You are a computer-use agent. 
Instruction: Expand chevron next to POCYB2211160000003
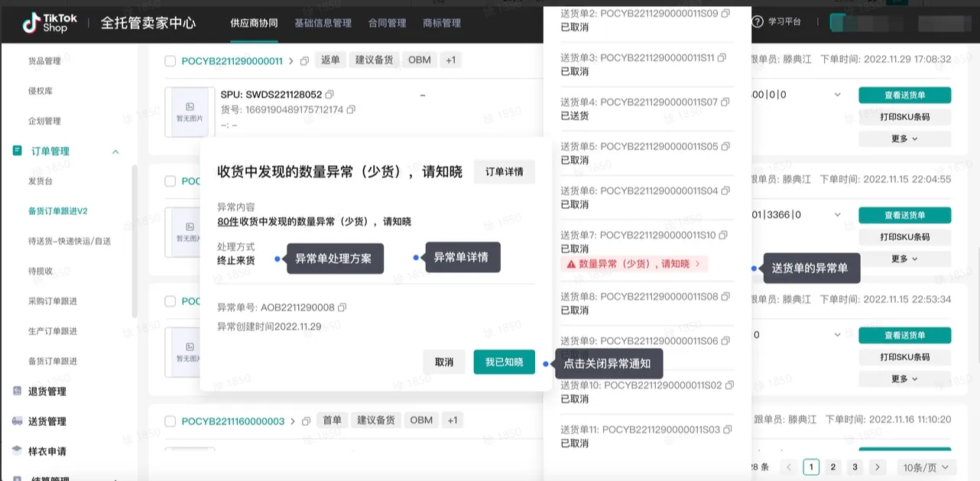coord(292,421)
